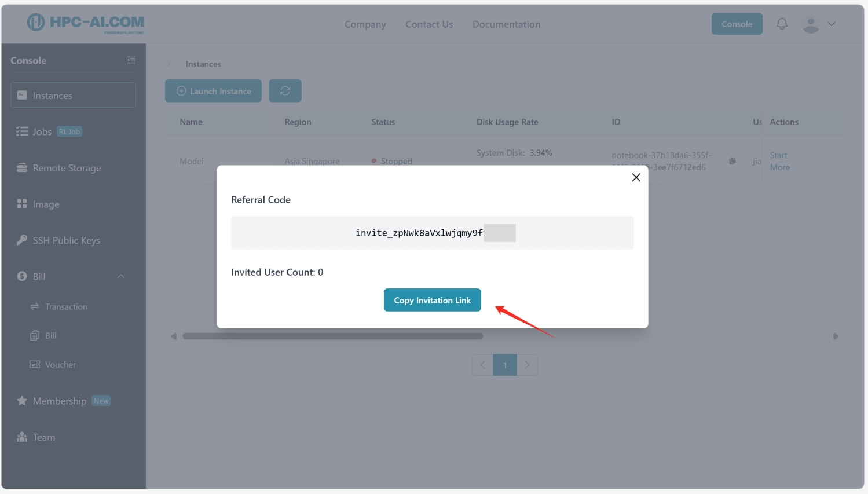Viewport: 868px width, 494px height.
Task: Select the referral code text field
Action: (x=432, y=233)
